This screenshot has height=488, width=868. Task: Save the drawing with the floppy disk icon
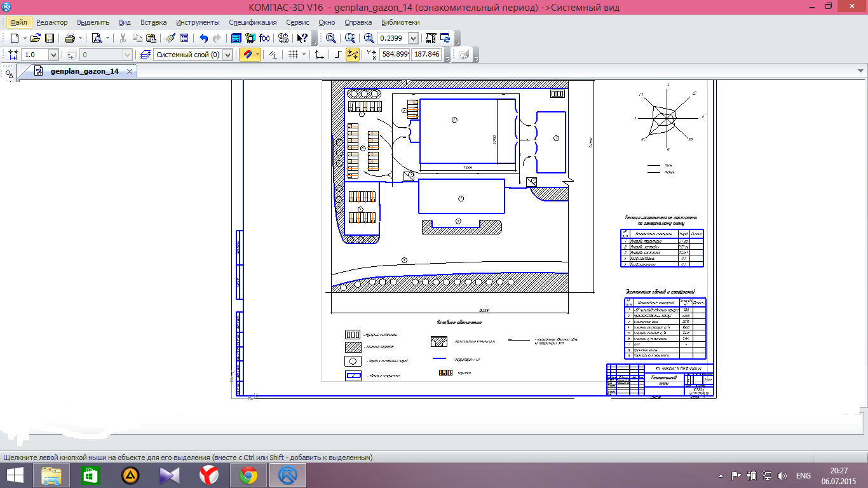48,38
